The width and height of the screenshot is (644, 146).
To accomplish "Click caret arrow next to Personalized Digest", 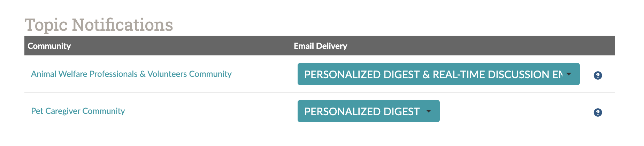I will tap(429, 111).
